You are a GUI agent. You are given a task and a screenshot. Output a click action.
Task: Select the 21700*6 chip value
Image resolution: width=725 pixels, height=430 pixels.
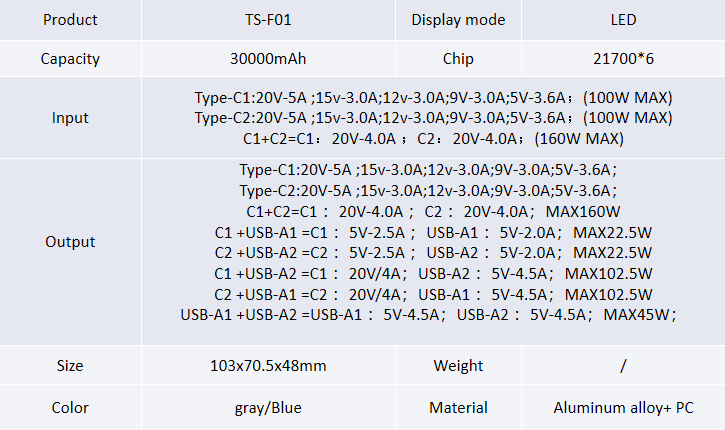pyautogui.click(x=623, y=59)
